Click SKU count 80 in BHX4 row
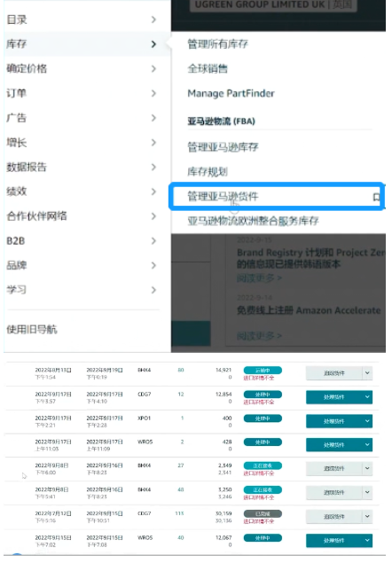This screenshot has height=563, width=392. 181,371
